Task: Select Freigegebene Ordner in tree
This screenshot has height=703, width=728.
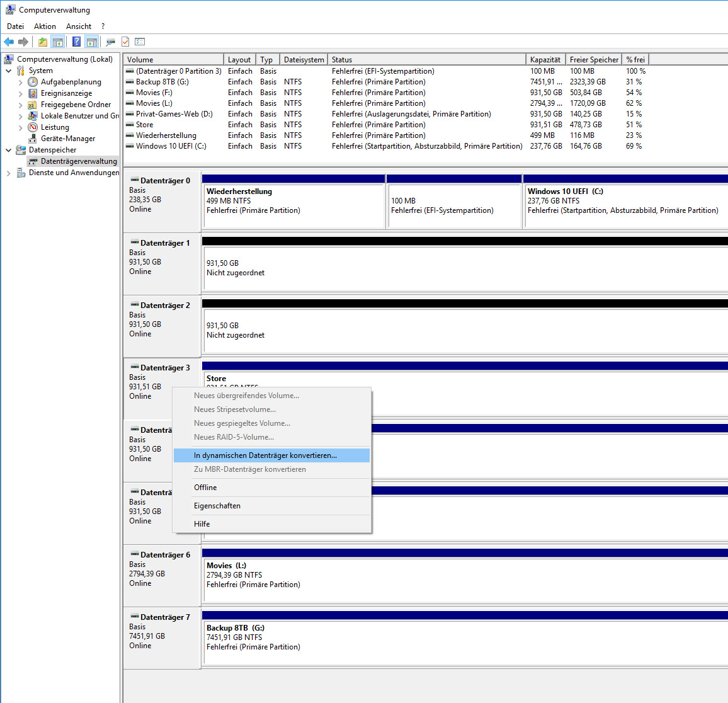Action: point(76,105)
